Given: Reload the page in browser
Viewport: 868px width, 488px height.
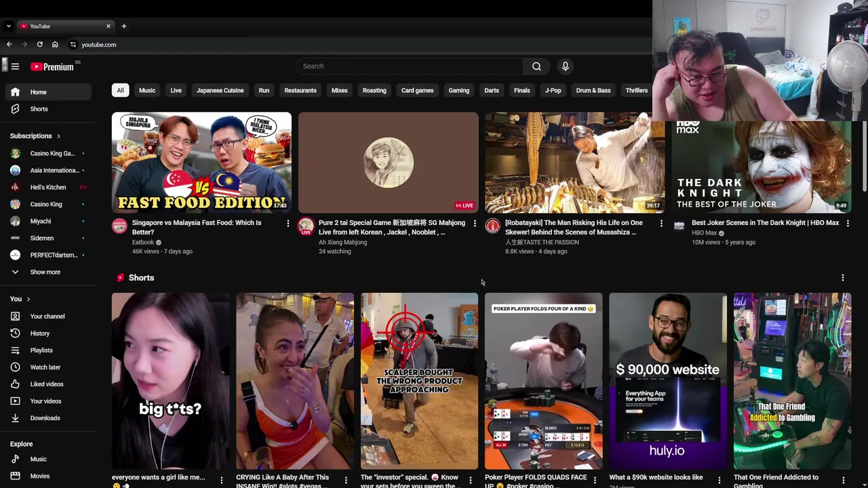Looking at the screenshot, I should [39, 45].
